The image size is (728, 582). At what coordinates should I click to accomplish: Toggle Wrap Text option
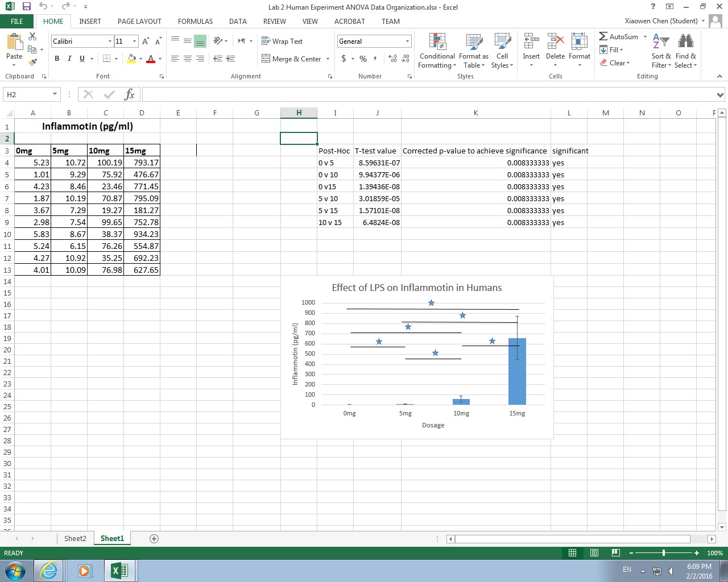[x=282, y=41]
